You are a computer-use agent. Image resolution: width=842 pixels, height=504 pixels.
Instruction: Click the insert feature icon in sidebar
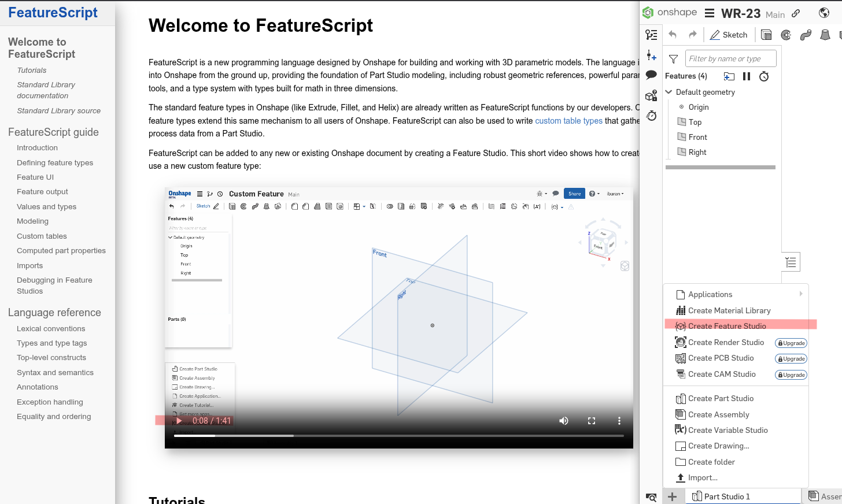[x=651, y=55]
